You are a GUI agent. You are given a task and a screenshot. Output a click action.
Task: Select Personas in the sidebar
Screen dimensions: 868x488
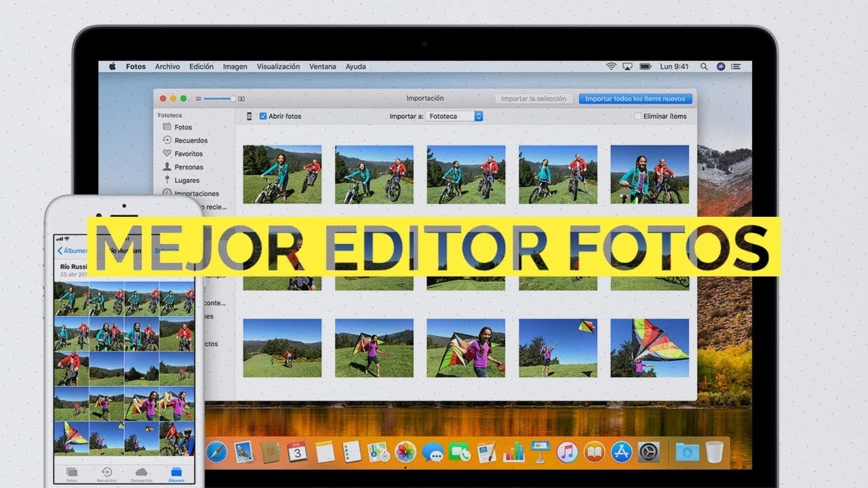pyautogui.click(x=182, y=167)
